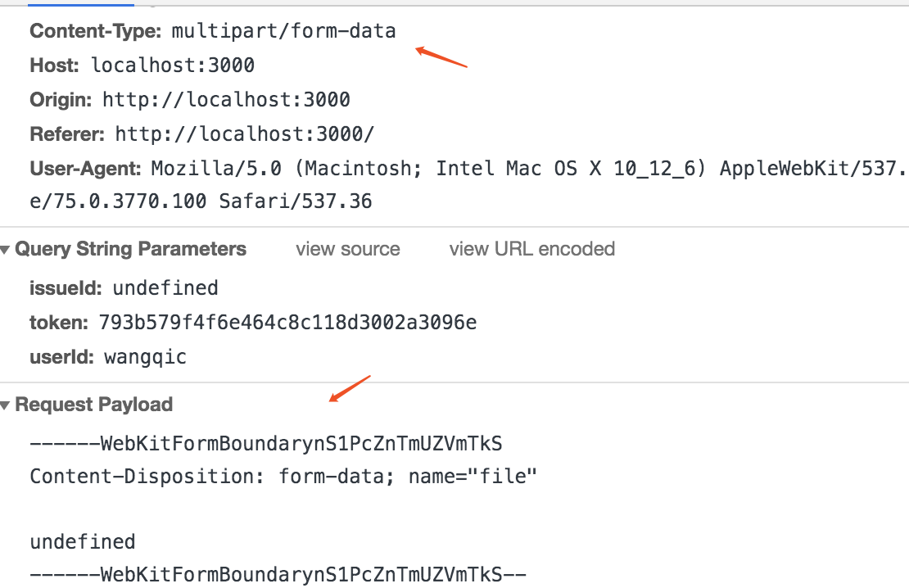Viewport: 909px width, 588px height.
Task: Click the token parameter value
Action: click(287, 322)
